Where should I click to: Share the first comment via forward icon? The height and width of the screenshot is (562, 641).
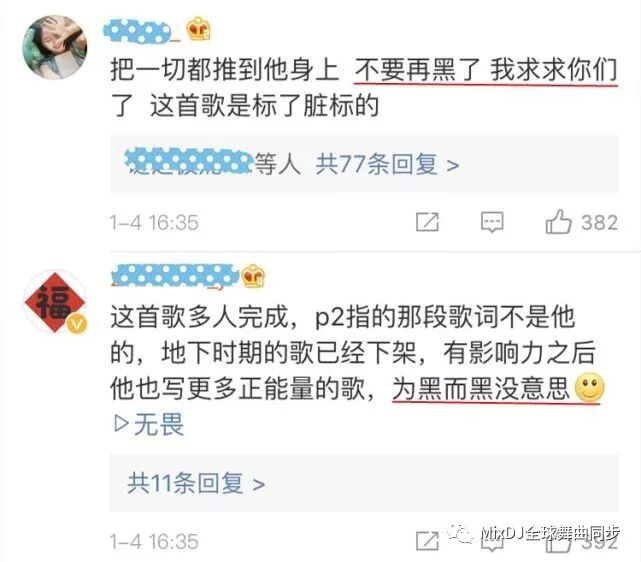pos(427,222)
